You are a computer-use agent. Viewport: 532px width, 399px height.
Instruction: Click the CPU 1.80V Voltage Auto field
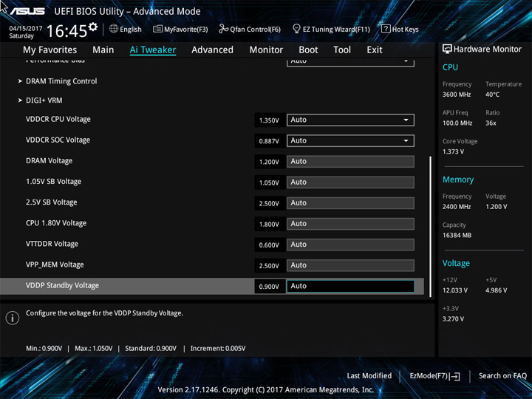point(350,224)
